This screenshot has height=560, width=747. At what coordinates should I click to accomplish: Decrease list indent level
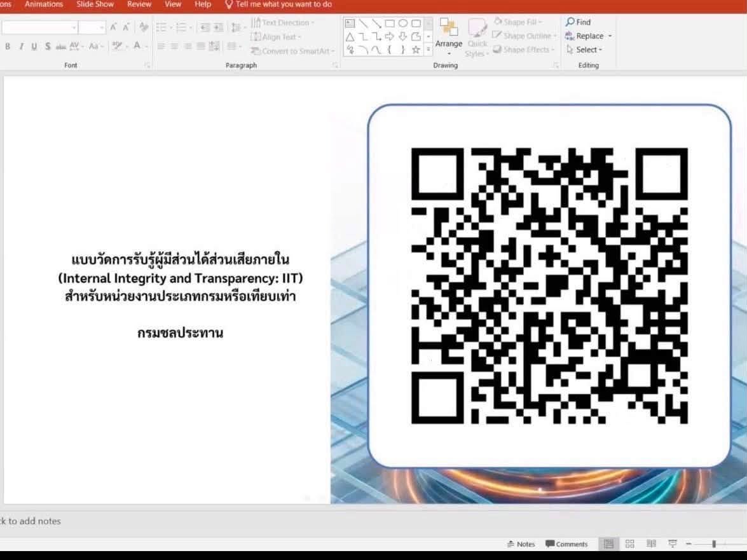(x=205, y=27)
